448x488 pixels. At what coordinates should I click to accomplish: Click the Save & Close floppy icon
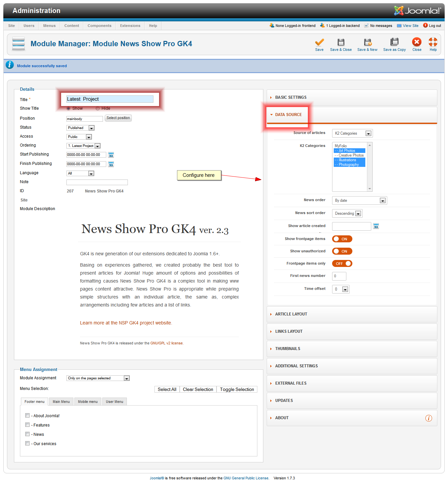[x=341, y=42]
